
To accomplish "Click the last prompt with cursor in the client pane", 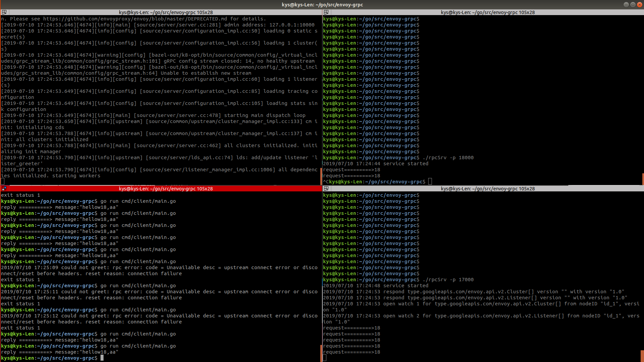I will click(x=52, y=358).
